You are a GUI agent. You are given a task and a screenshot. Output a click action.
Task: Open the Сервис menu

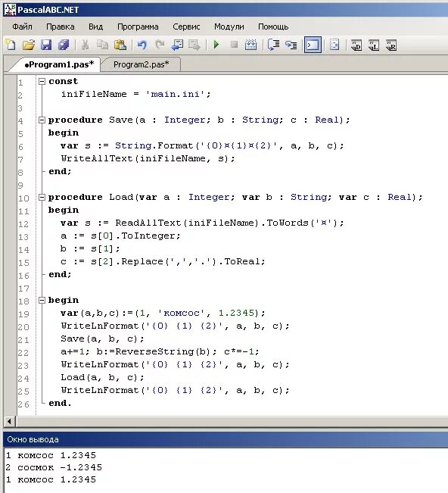186,27
